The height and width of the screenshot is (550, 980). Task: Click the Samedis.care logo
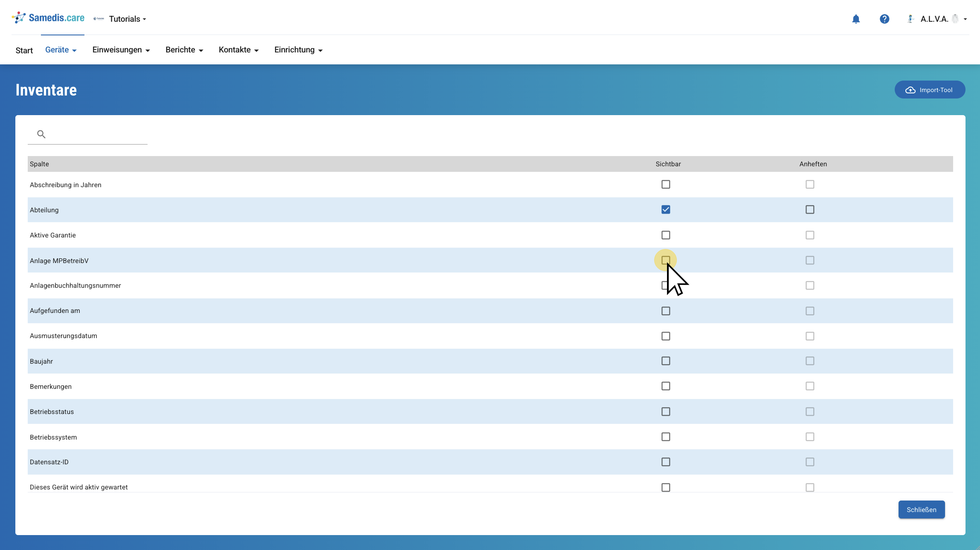[x=48, y=18]
